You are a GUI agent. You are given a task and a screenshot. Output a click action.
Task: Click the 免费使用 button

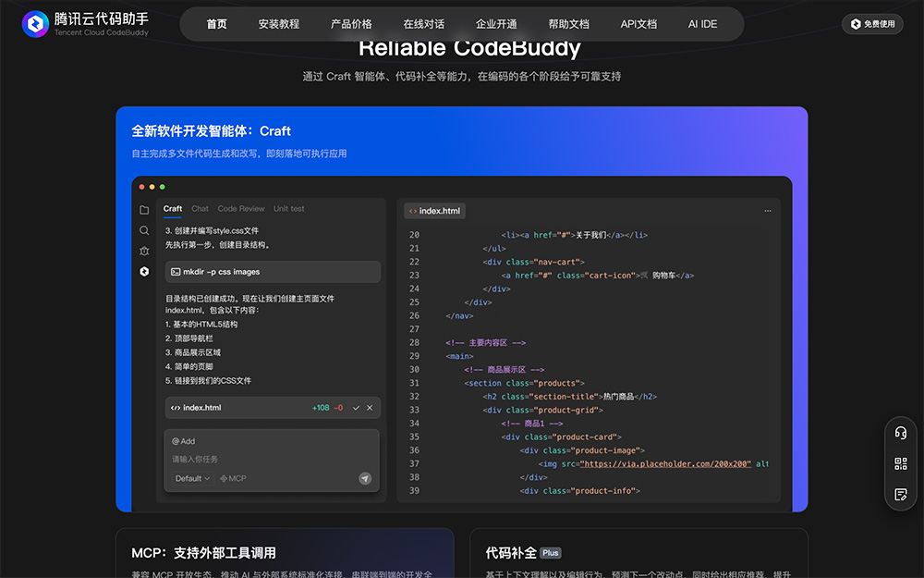(x=872, y=24)
